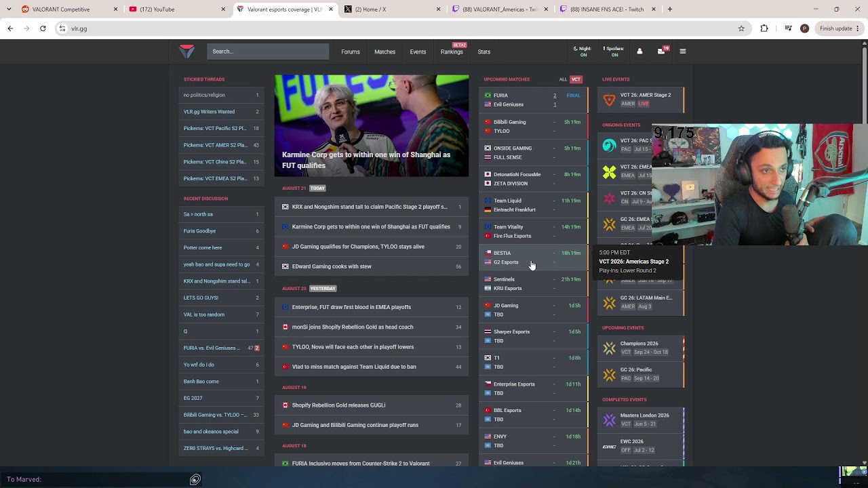Open the 'Pickems: VCT AMER S2' thread
The width and height of the screenshot is (868, 488).
click(221, 145)
